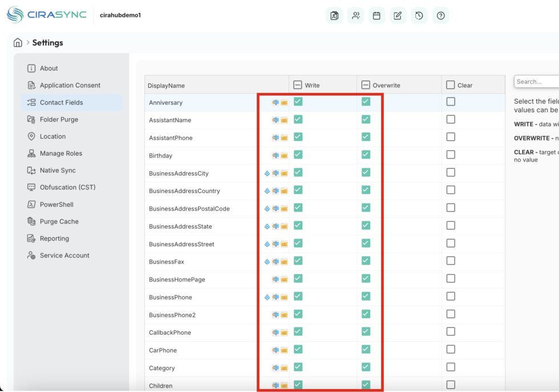Open the contacts card icon in top bar
559x392 pixels.
click(334, 16)
